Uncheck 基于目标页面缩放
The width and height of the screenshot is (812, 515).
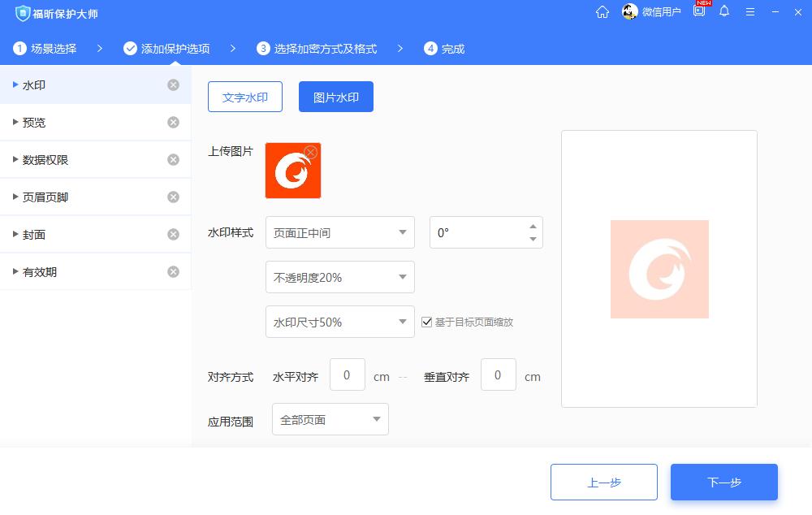click(427, 322)
